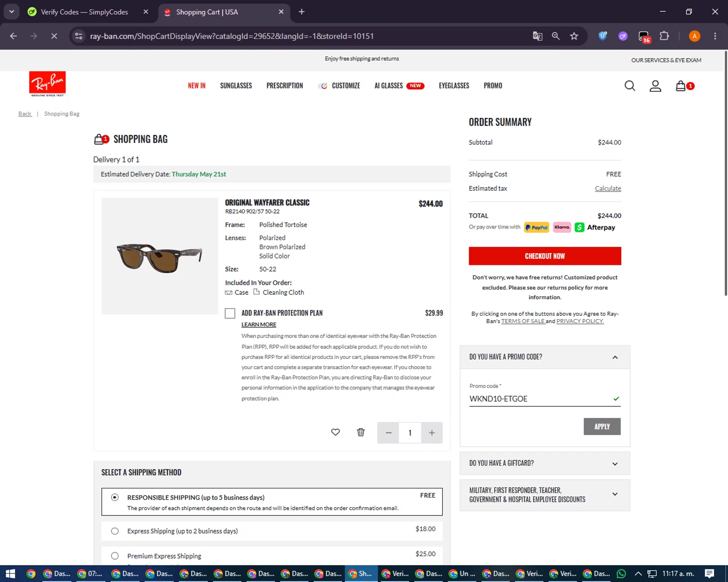Open the site search magnifier icon
Viewport: 728px width, 582px height.
click(630, 86)
